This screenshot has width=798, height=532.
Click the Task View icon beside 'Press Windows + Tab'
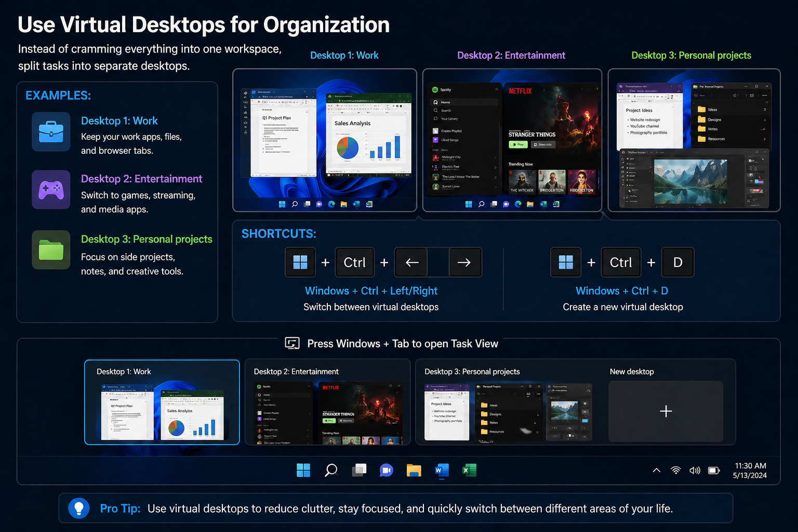click(292, 343)
